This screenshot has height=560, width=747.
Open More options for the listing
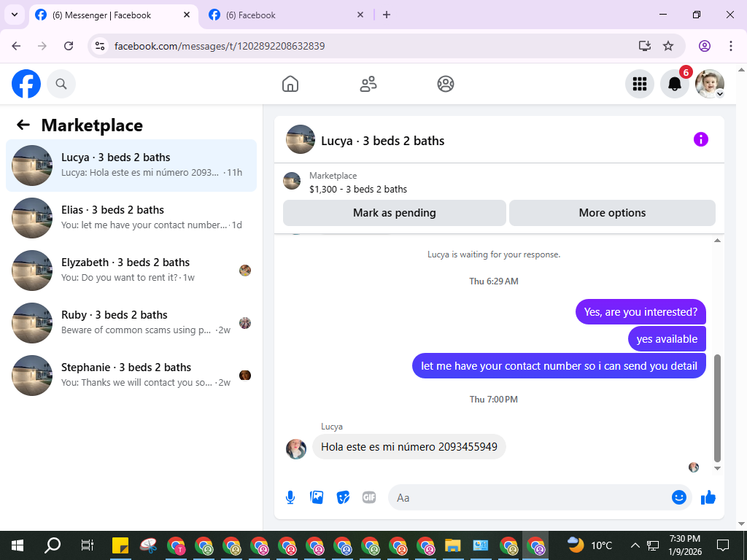tap(612, 213)
